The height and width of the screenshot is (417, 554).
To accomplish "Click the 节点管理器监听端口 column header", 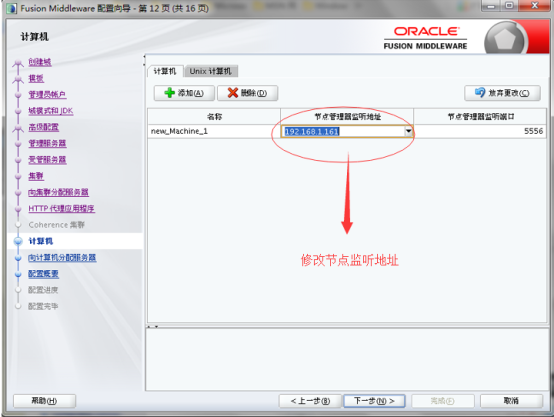I will [480, 117].
